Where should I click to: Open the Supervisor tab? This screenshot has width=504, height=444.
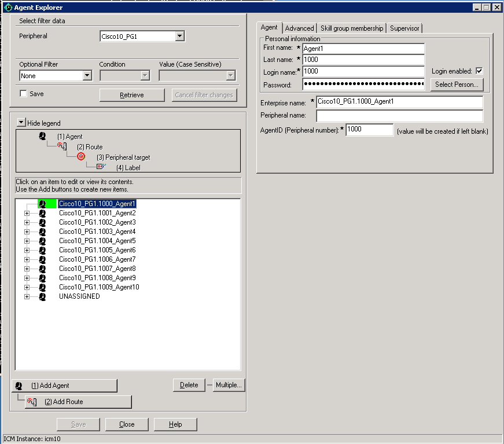pos(404,28)
